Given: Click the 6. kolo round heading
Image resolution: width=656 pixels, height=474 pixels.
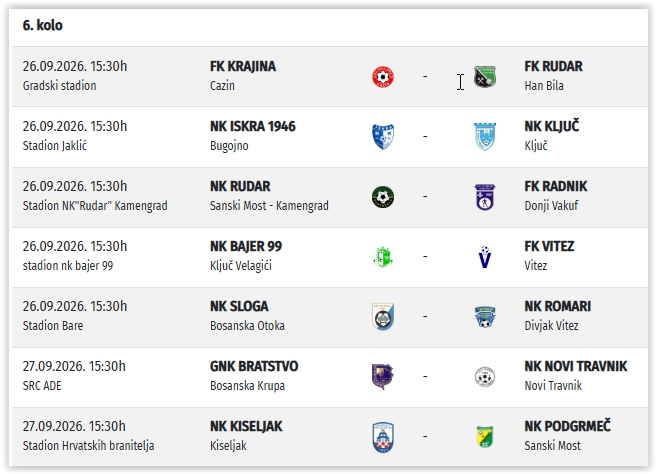Looking at the screenshot, I should pos(43,26).
